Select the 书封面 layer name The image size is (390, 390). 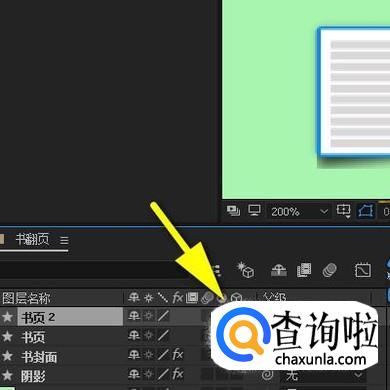tap(39, 357)
